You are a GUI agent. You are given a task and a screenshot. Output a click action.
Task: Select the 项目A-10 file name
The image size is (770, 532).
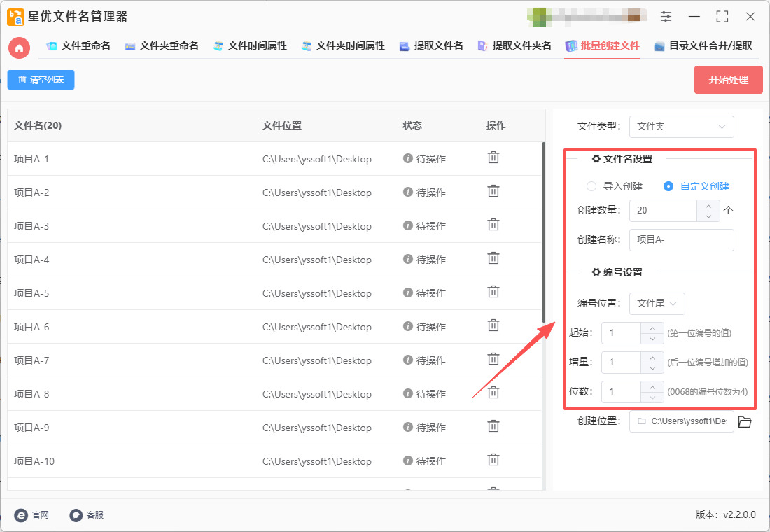coord(34,461)
